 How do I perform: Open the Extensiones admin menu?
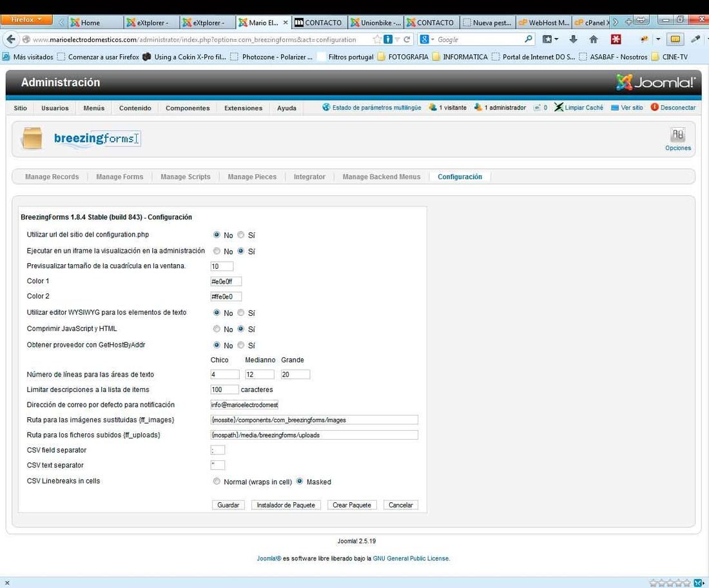(243, 108)
